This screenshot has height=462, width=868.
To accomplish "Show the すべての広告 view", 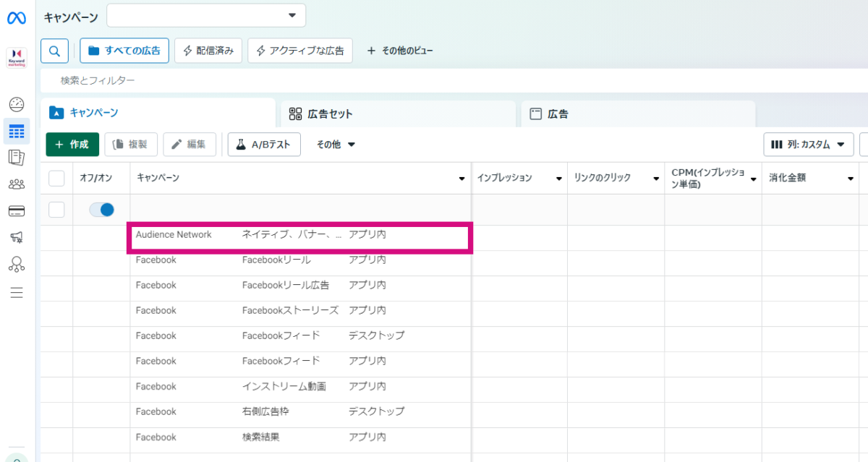I will click(x=124, y=51).
